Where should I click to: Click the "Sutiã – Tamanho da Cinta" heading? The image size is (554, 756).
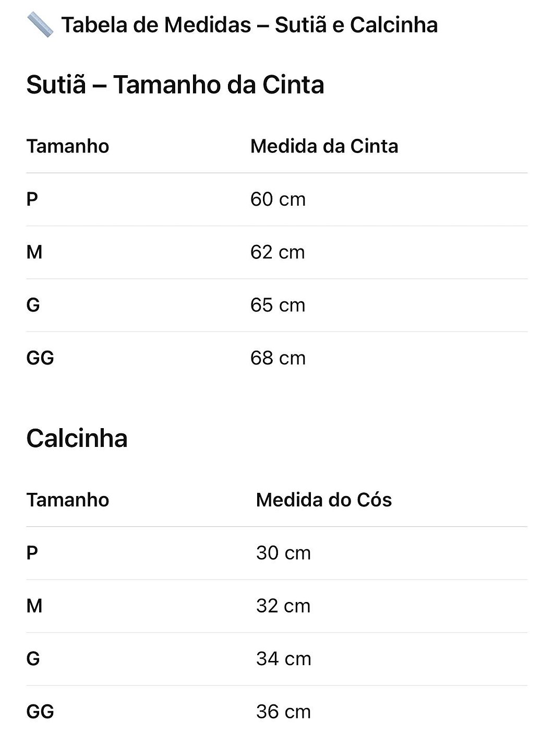pyautogui.click(x=175, y=85)
